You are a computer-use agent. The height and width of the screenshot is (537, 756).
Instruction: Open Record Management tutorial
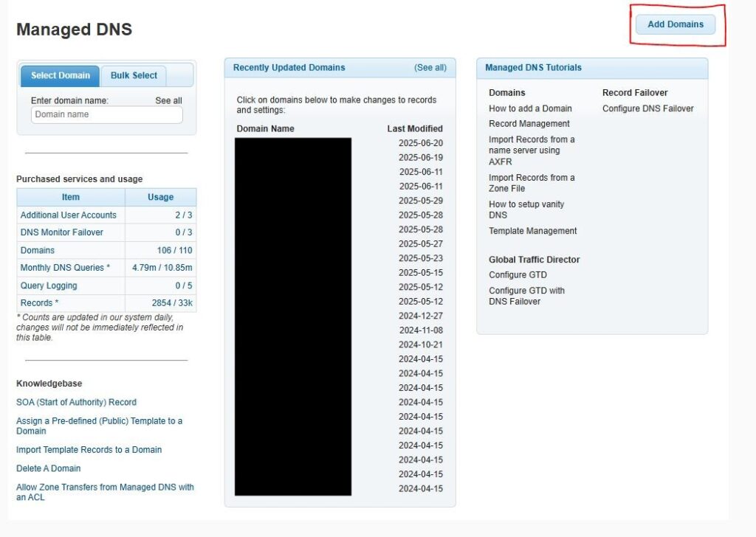(x=529, y=124)
